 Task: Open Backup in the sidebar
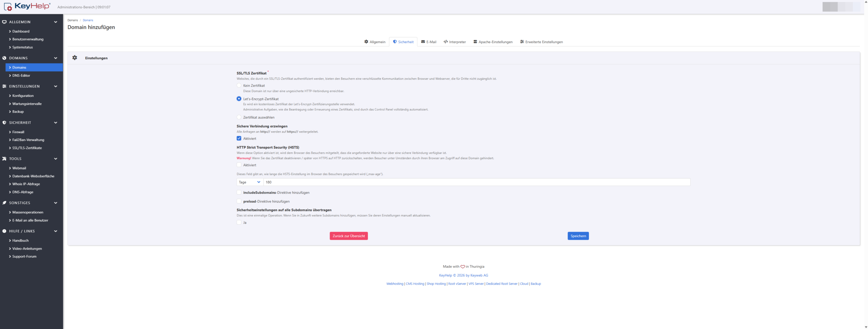click(x=18, y=112)
